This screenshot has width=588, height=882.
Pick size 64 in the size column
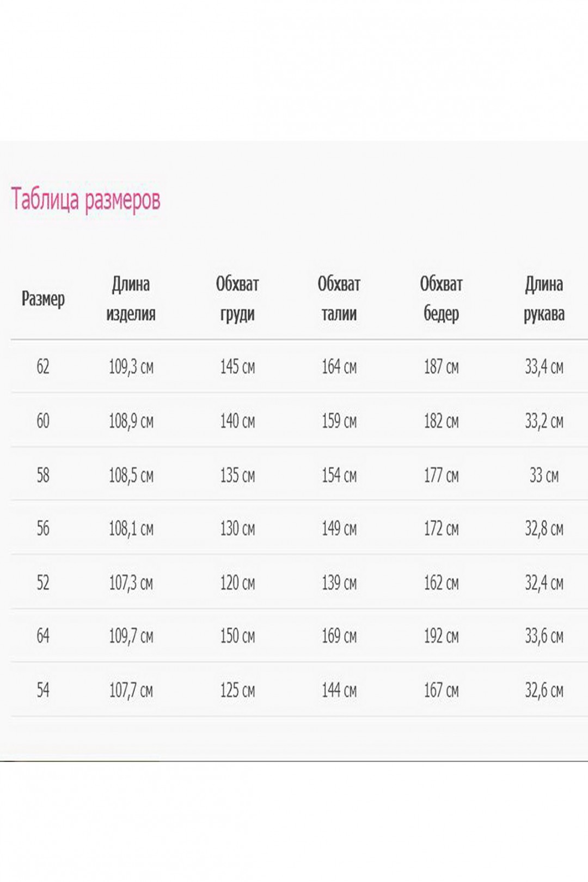(x=43, y=635)
